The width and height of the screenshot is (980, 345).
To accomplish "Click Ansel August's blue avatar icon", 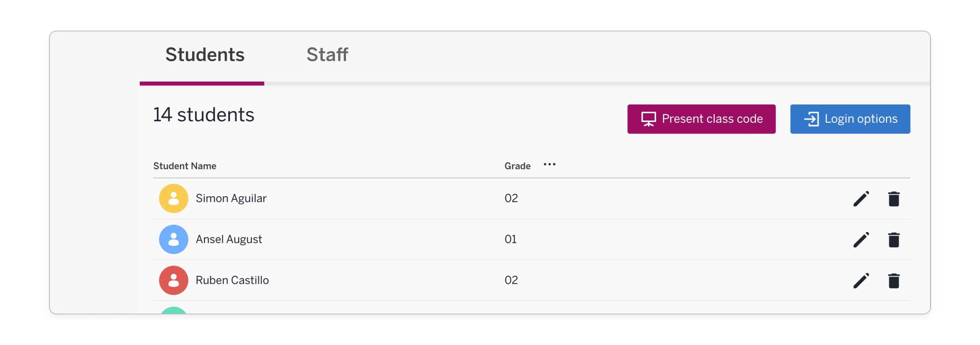I will click(x=173, y=239).
